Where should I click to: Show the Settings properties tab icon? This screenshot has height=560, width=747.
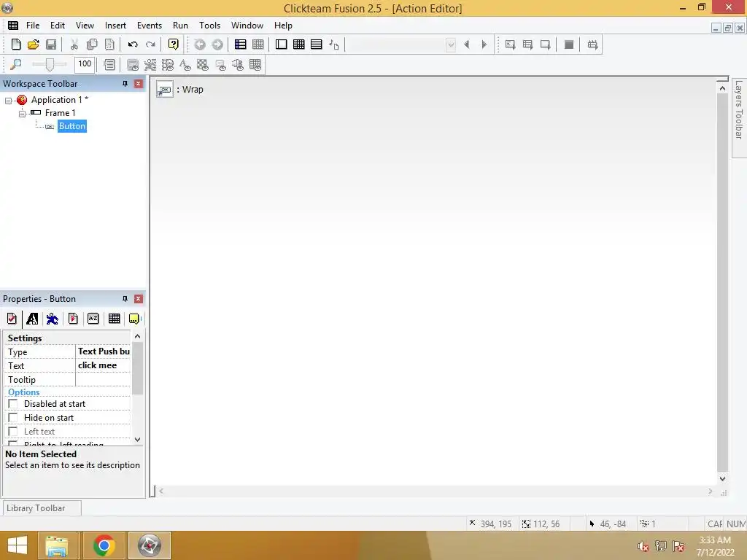[x=12, y=319]
